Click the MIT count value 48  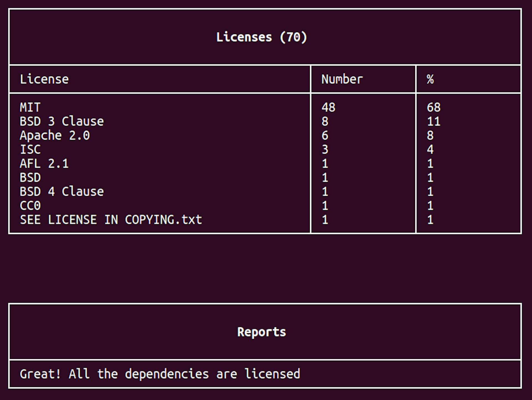(328, 107)
